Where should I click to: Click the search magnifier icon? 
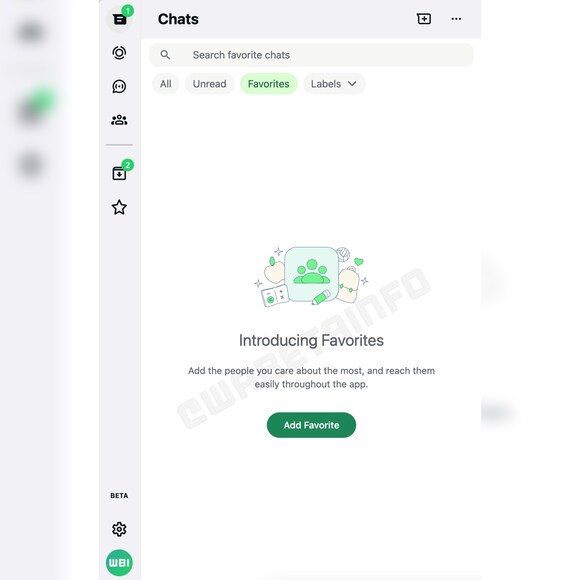[165, 55]
